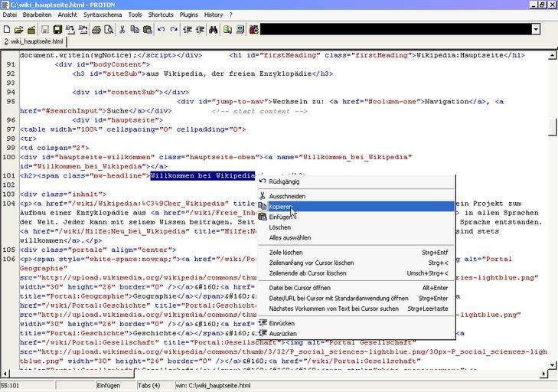Click the printer icon in toolbar
Image resolution: width=558 pixels, height=392 pixels.
point(96,30)
